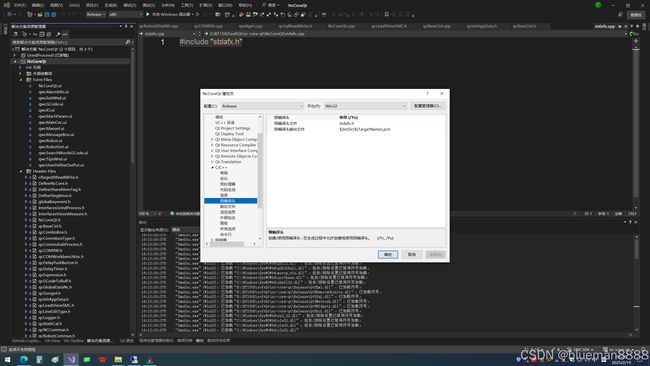Click the editor zoom 100% percentage box
This screenshot has height=366, width=650.
point(147,213)
